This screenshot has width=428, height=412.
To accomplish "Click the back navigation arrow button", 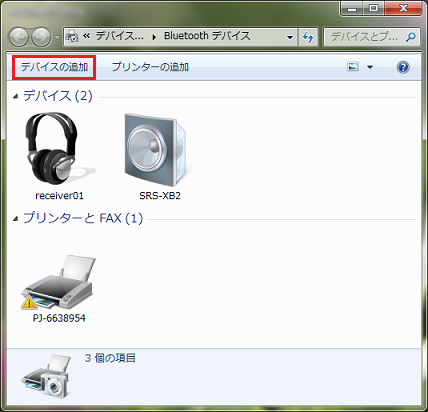I will (19, 36).
